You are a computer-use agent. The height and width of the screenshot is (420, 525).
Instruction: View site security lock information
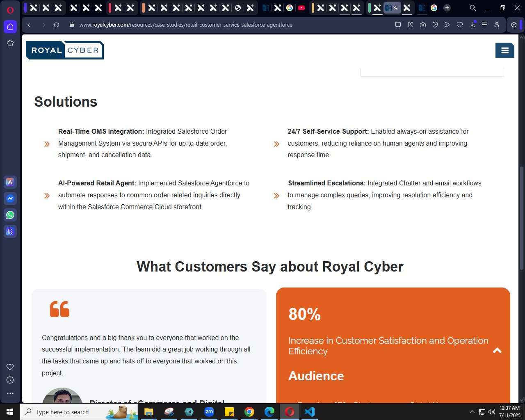[72, 25]
